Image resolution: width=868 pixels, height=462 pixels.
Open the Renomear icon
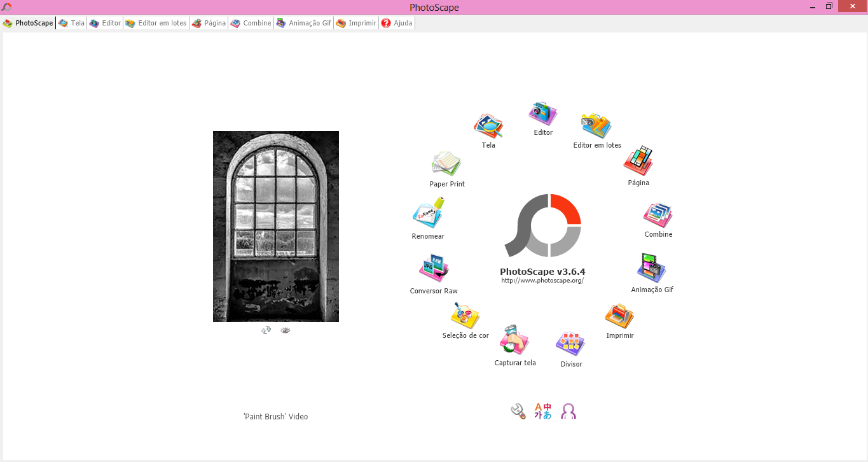(x=429, y=213)
